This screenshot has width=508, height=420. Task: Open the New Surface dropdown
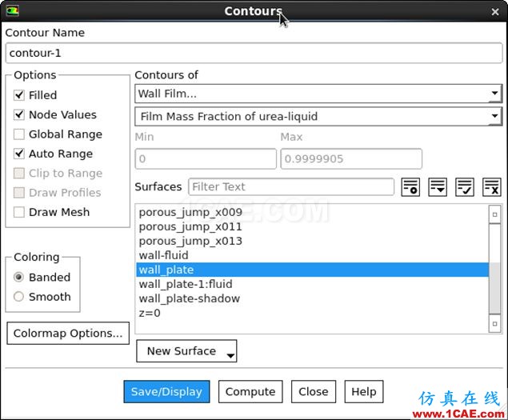(186, 351)
